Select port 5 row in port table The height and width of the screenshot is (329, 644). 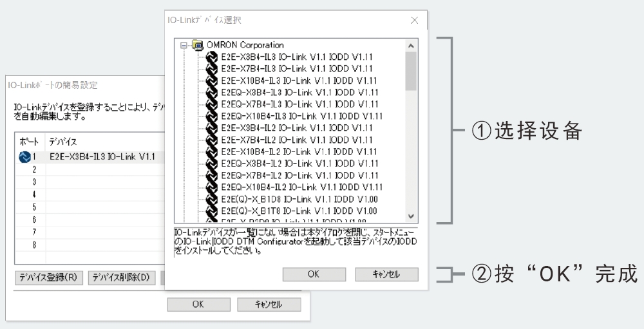(90, 207)
